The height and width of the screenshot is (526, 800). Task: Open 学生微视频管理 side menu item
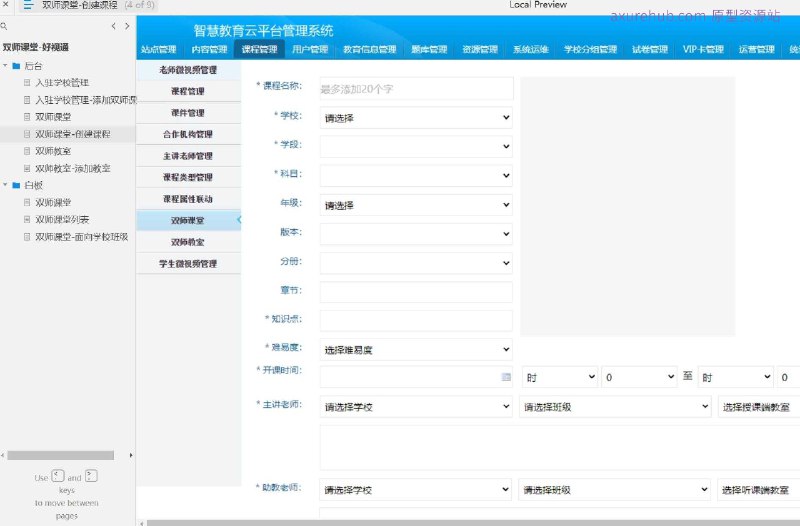pyautogui.click(x=188, y=264)
